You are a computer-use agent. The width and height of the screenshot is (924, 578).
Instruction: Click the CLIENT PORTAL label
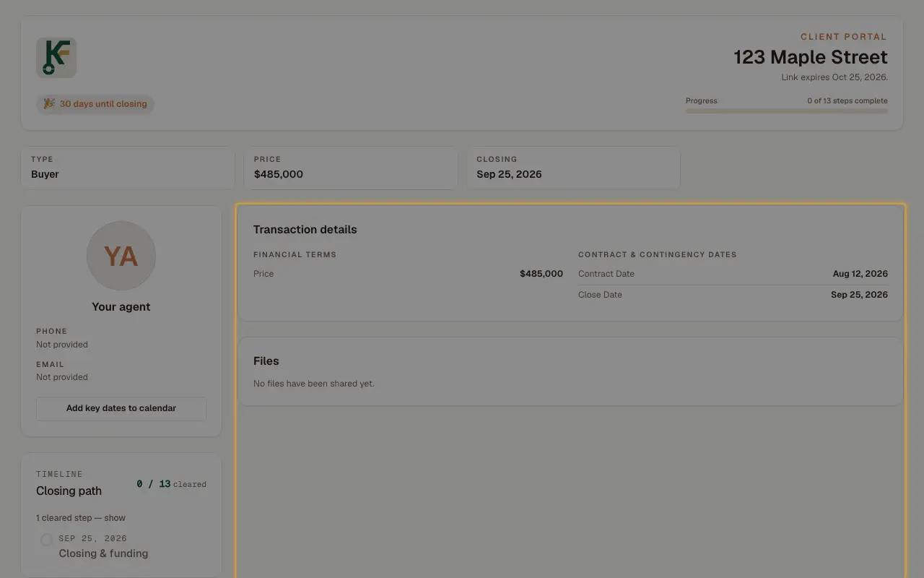pos(844,37)
